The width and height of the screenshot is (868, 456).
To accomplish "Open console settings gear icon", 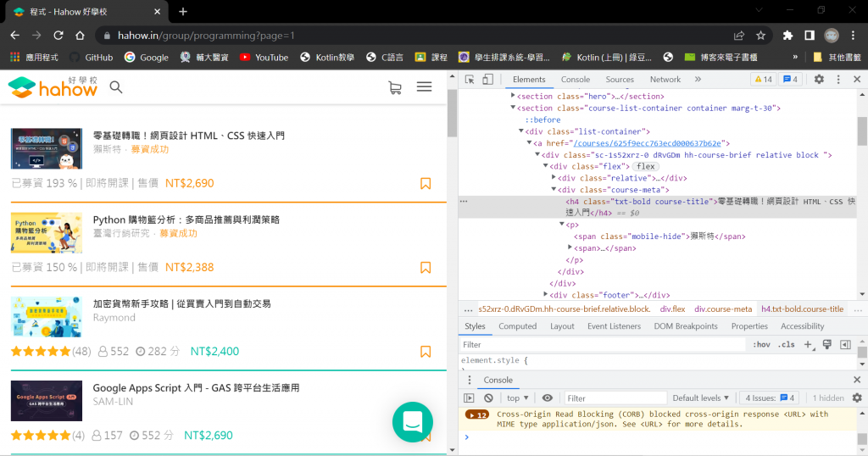I will pos(857,398).
